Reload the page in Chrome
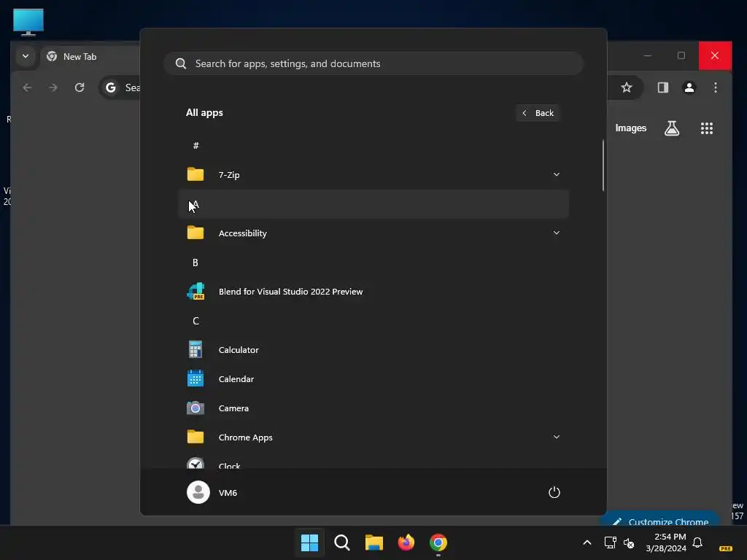Image resolution: width=747 pixels, height=560 pixels. point(80,87)
